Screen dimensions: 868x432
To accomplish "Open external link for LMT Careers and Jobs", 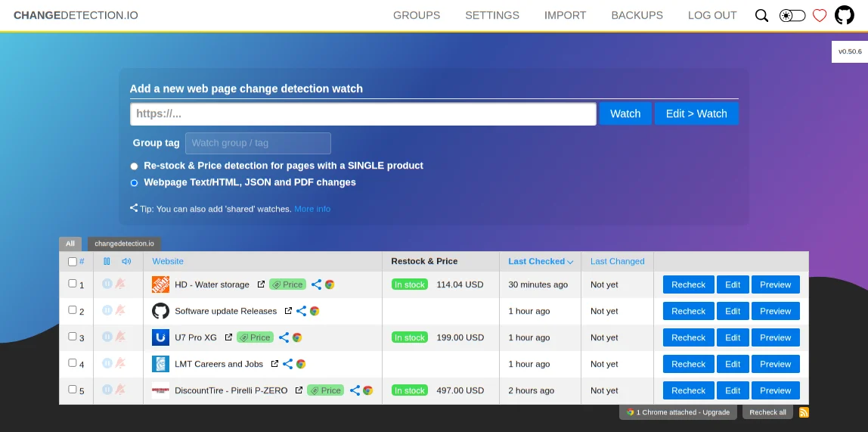I will pyautogui.click(x=274, y=364).
